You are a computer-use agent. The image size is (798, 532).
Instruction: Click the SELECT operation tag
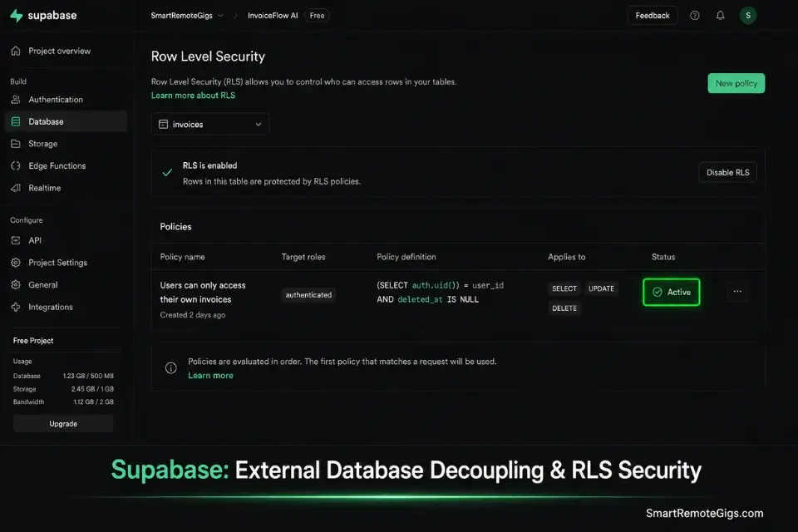pos(564,288)
